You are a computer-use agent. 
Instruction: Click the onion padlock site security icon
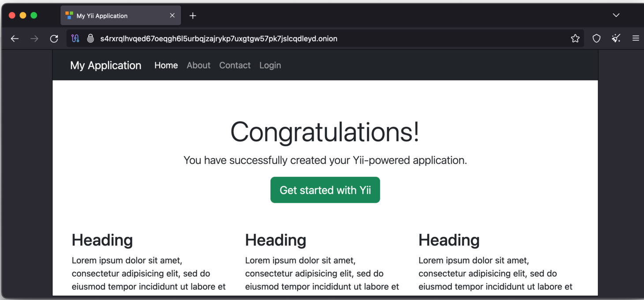pos(90,38)
